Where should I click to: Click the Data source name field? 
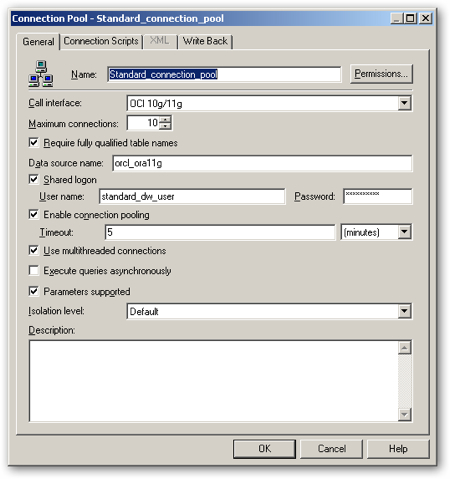tap(262, 163)
